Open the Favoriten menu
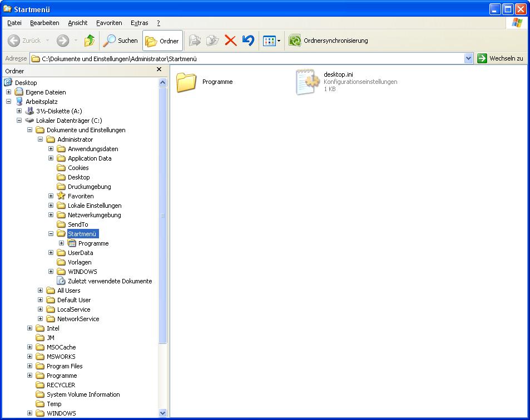The width and height of the screenshot is (530, 420). tap(109, 23)
